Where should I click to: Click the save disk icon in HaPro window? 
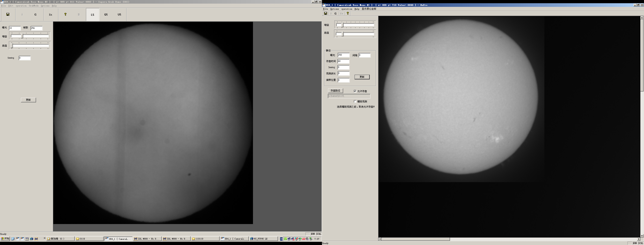tap(325, 13)
